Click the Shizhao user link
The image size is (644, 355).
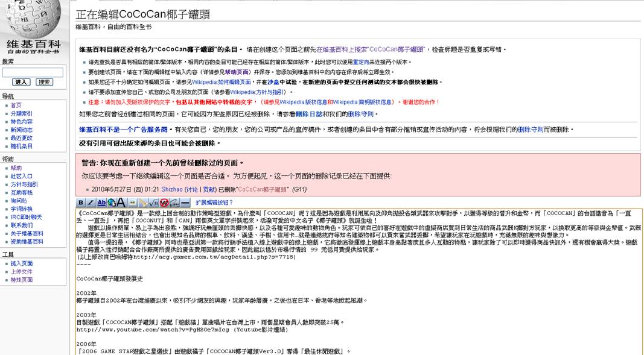171,189
